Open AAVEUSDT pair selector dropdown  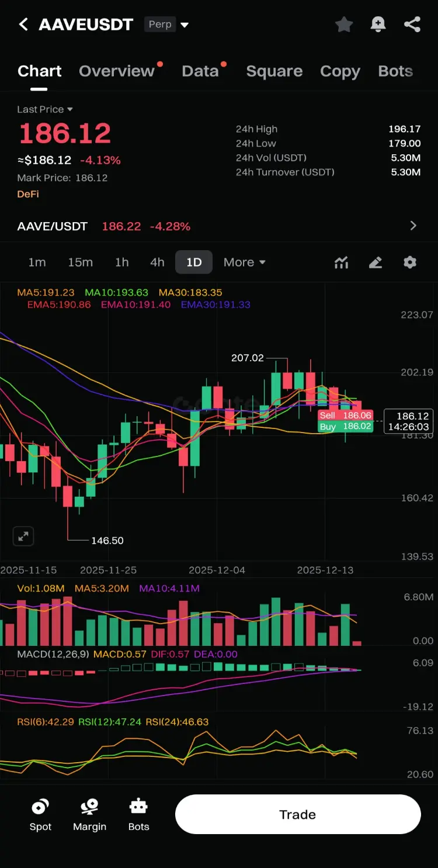[185, 25]
